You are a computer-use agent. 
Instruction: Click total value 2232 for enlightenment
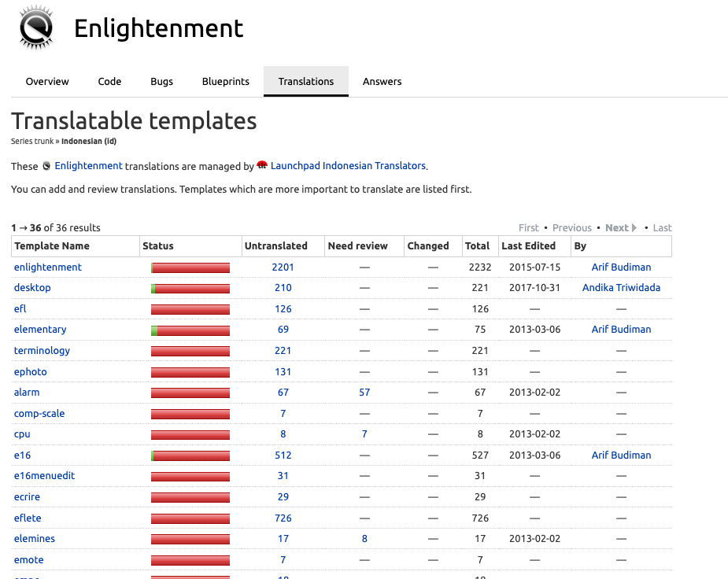tap(480, 267)
